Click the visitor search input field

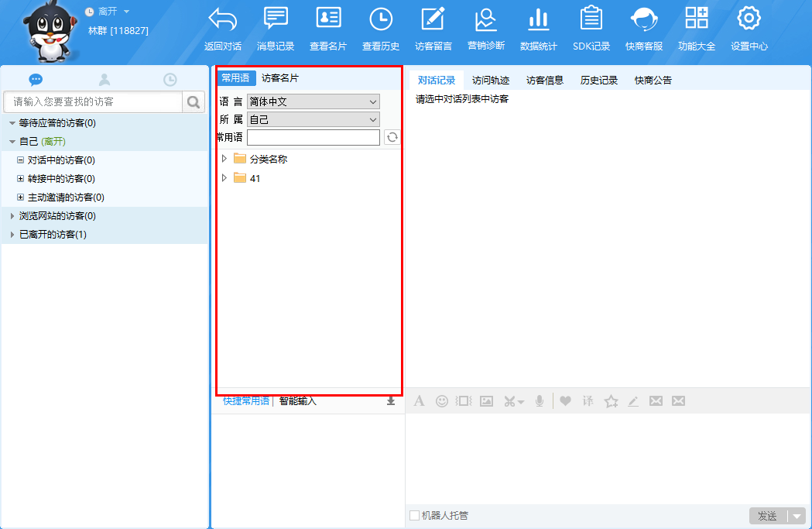pos(93,101)
